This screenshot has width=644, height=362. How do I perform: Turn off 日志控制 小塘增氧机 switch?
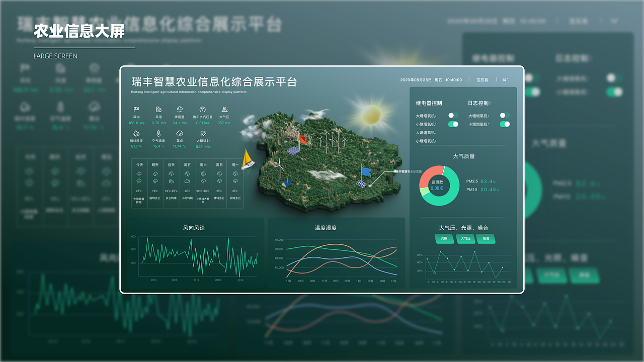point(505,124)
